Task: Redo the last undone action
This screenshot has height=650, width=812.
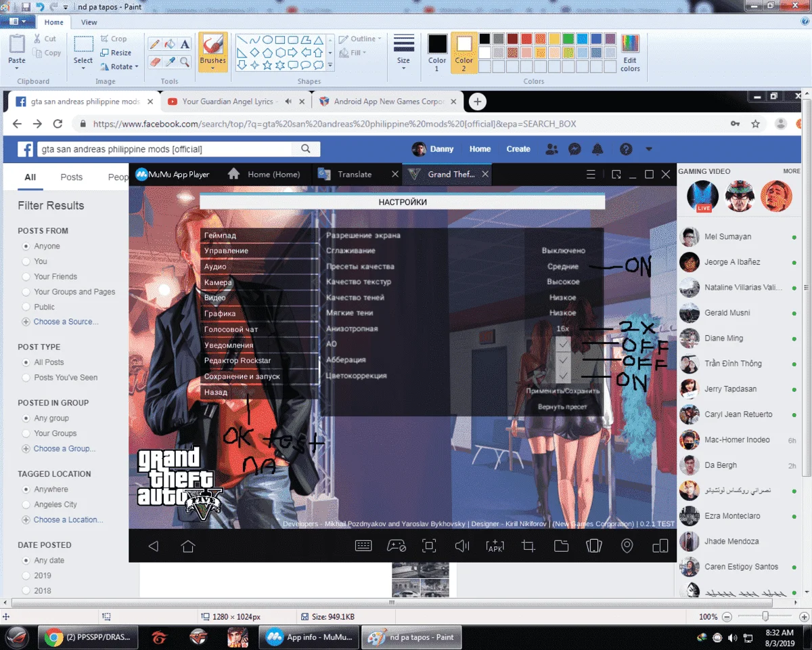Action: point(53,7)
